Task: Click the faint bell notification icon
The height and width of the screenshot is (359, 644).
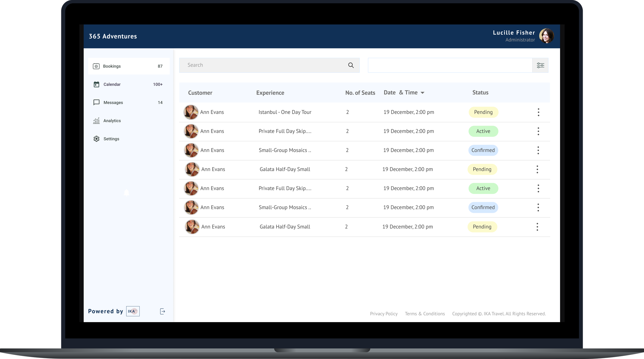Action: 126,193
